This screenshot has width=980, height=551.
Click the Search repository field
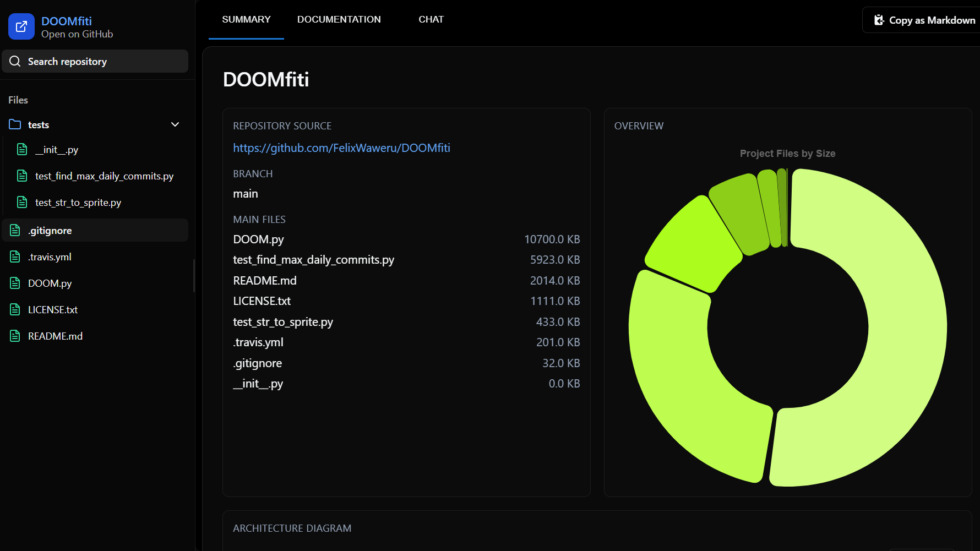(95, 61)
